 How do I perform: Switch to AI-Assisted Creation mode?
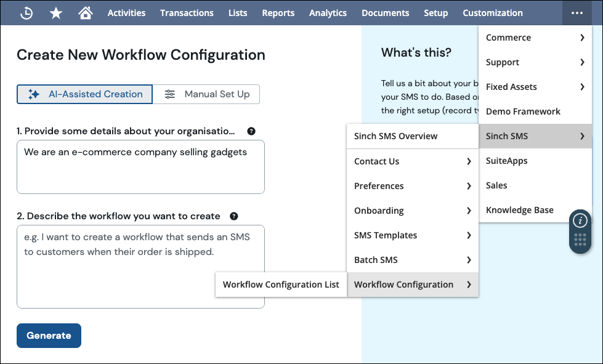85,94
